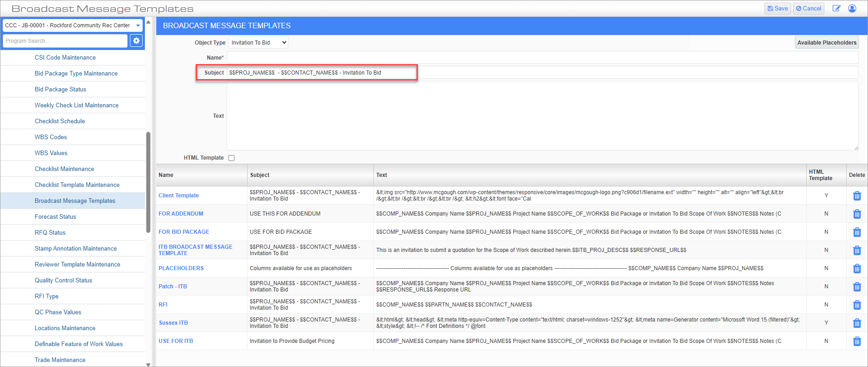
Task: Open the Patch - ITB link
Action: click(x=173, y=287)
